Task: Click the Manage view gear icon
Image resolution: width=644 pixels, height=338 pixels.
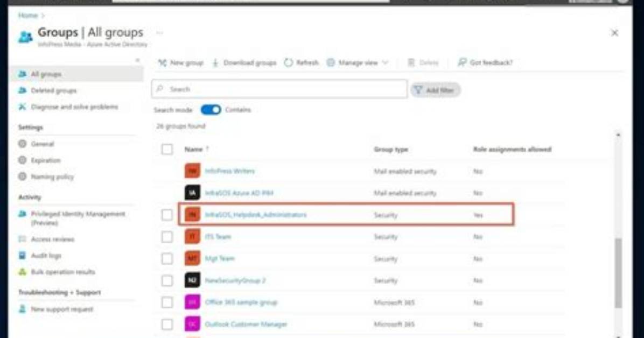Action: 331,62
